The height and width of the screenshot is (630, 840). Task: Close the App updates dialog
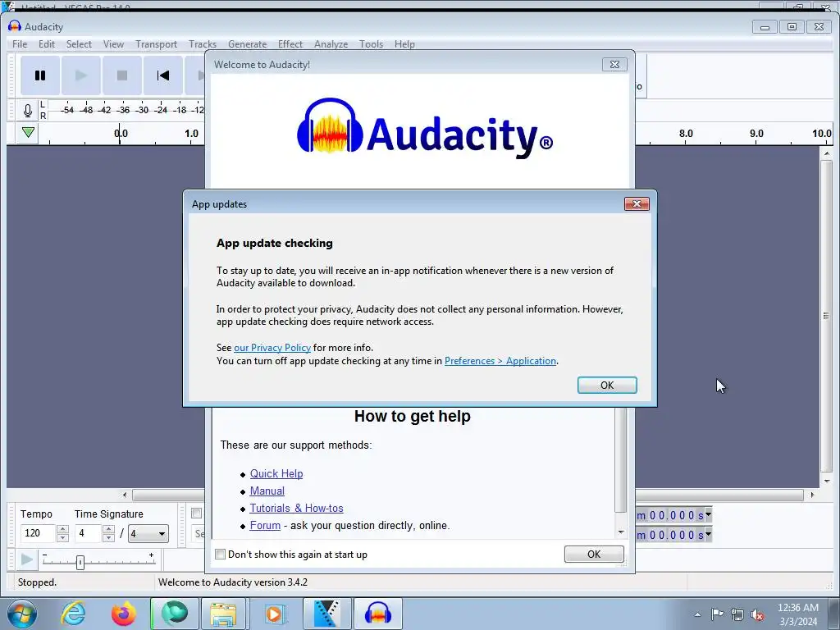click(x=637, y=203)
